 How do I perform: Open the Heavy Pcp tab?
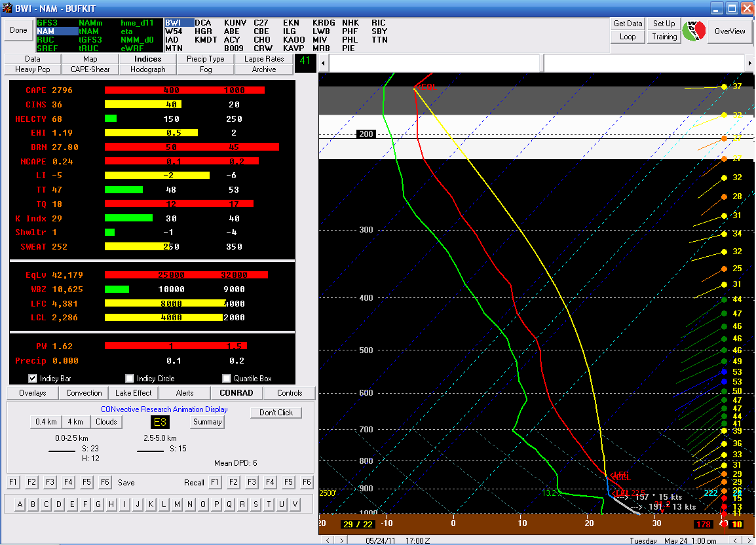click(x=32, y=69)
